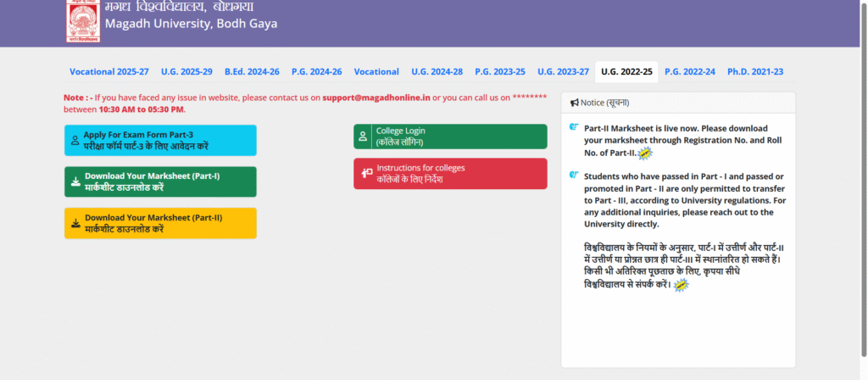The image size is (868, 380).
Task: Click user icon on College Login button
Action: [363, 137]
